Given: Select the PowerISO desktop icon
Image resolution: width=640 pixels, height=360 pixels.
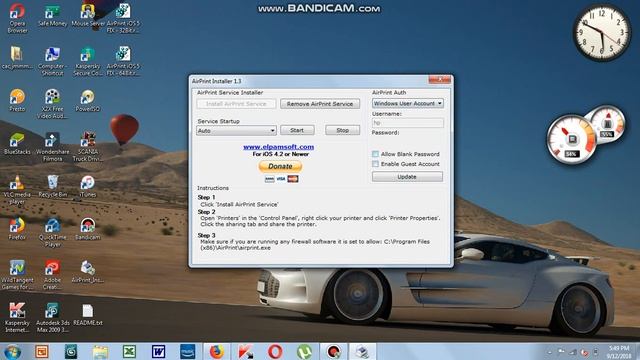Looking at the screenshot, I should pyautogui.click(x=88, y=100).
